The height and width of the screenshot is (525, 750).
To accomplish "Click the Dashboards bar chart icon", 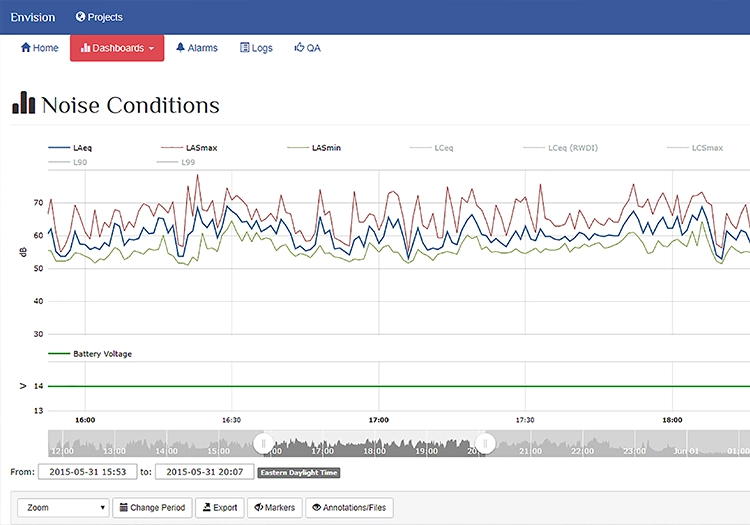I will 85,47.
